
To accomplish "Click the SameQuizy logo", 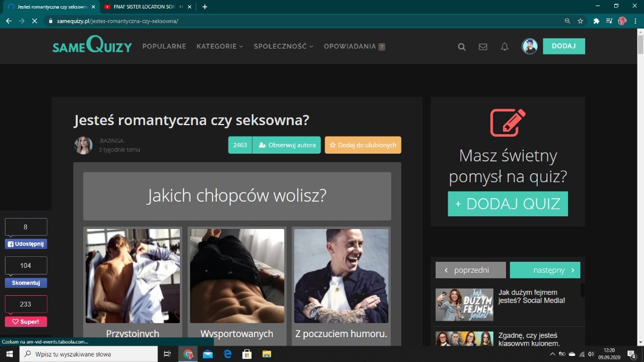I will point(92,46).
